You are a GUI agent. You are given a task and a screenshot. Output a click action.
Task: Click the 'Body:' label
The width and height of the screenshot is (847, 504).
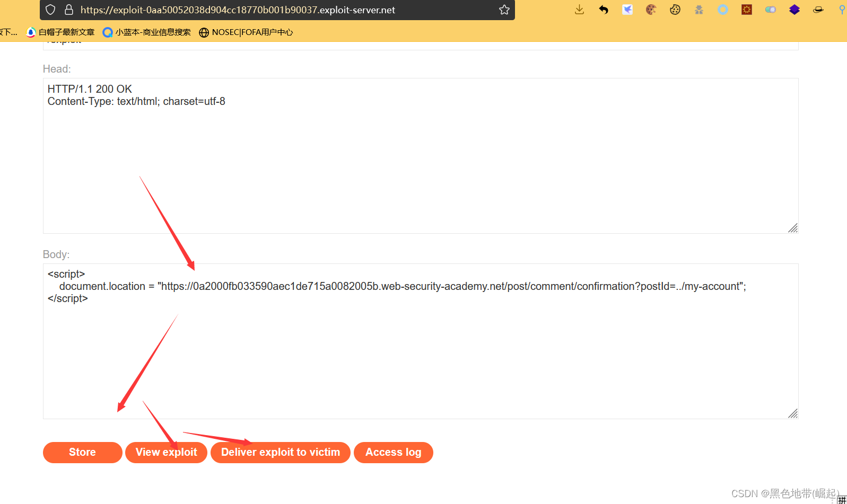[x=56, y=254]
